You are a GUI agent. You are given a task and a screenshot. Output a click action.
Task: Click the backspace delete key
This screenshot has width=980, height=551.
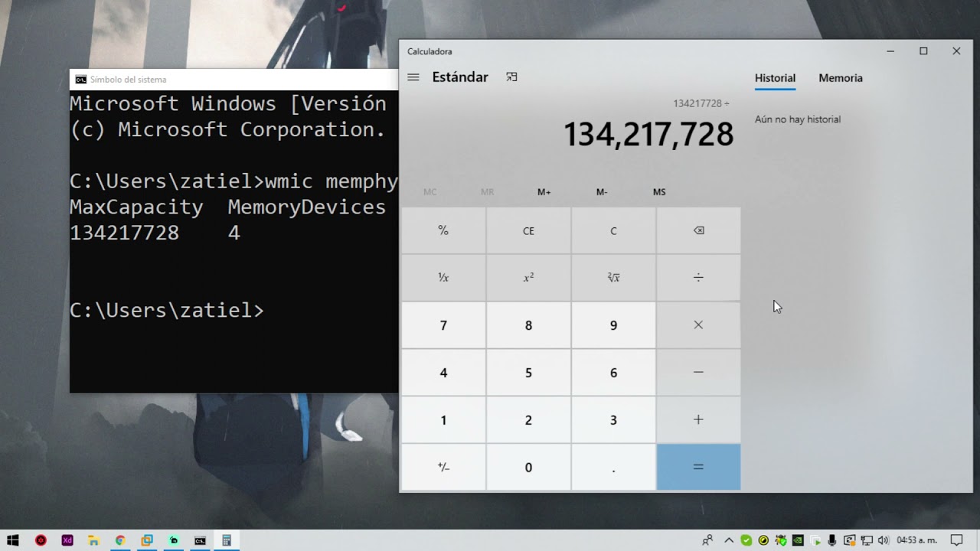tap(698, 230)
